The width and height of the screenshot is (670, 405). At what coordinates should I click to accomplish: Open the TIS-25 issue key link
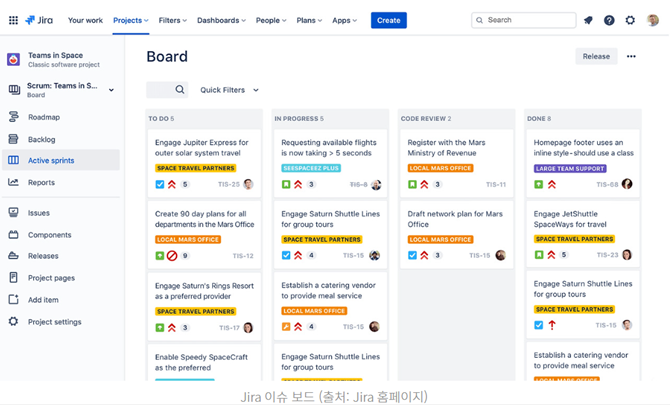point(229,185)
